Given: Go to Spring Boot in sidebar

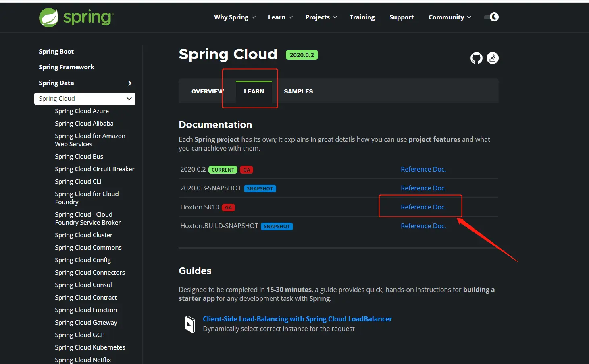Looking at the screenshot, I should [56, 52].
